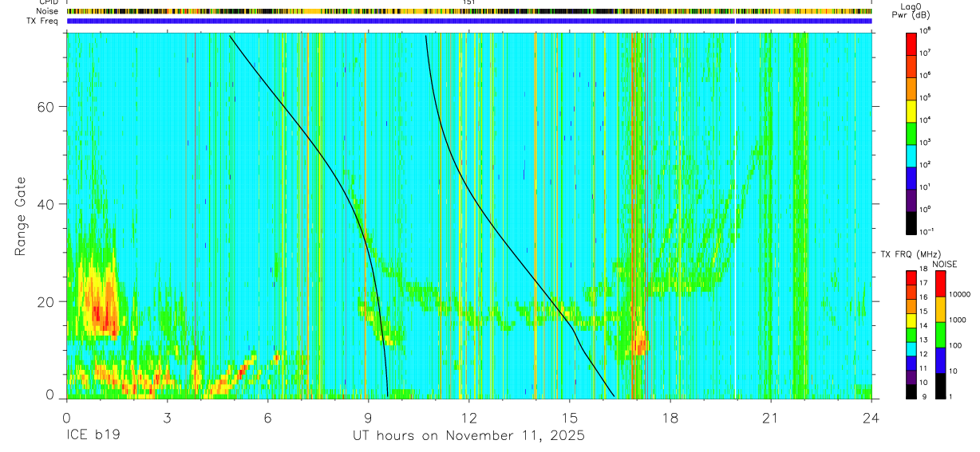
Task: Click the cyan segment of the Lag0 Pwr colorbar
Action: point(911,155)
